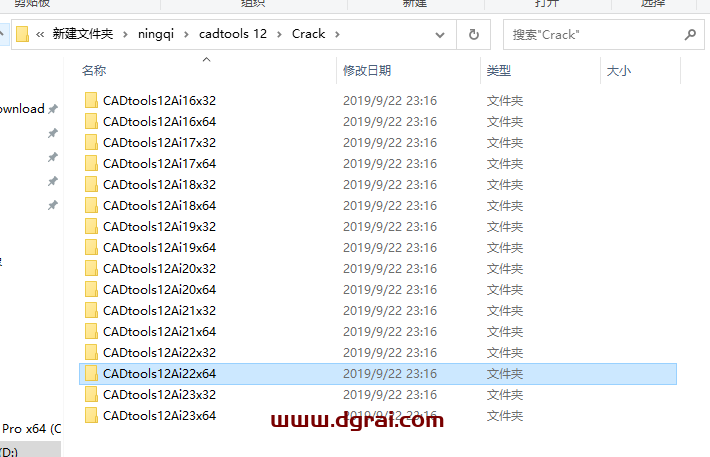Click the name CADtools12Ai20x32
Screen dimensions: 710x457
click(159, 269)
